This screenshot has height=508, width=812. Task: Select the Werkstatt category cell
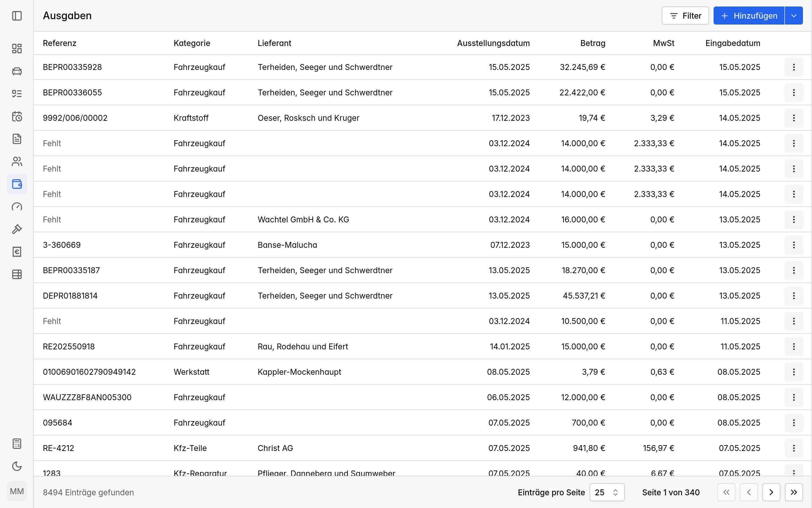click(x=192, y=372)
